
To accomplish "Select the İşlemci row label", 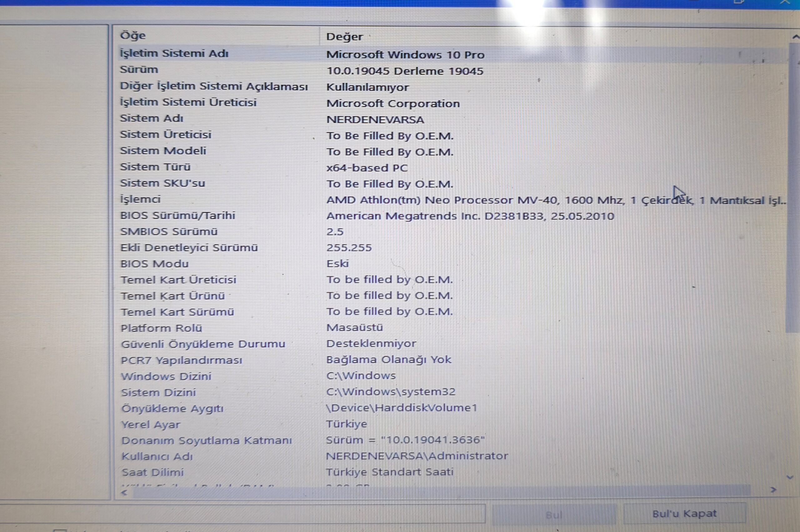I will [140, 199].
